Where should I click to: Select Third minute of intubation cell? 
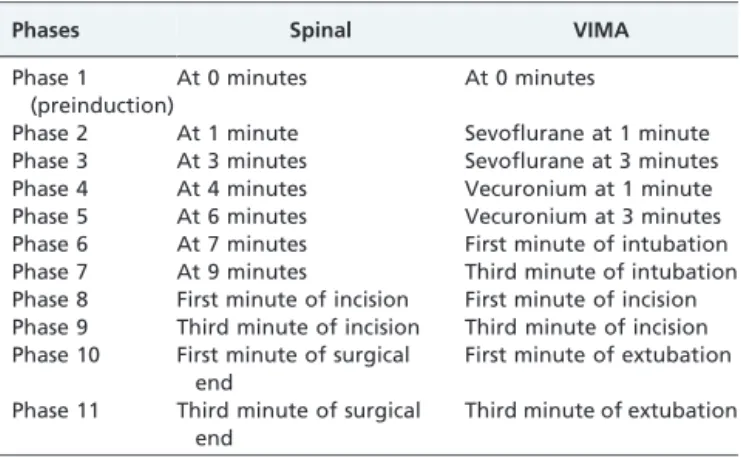click(x=601, y=272)
